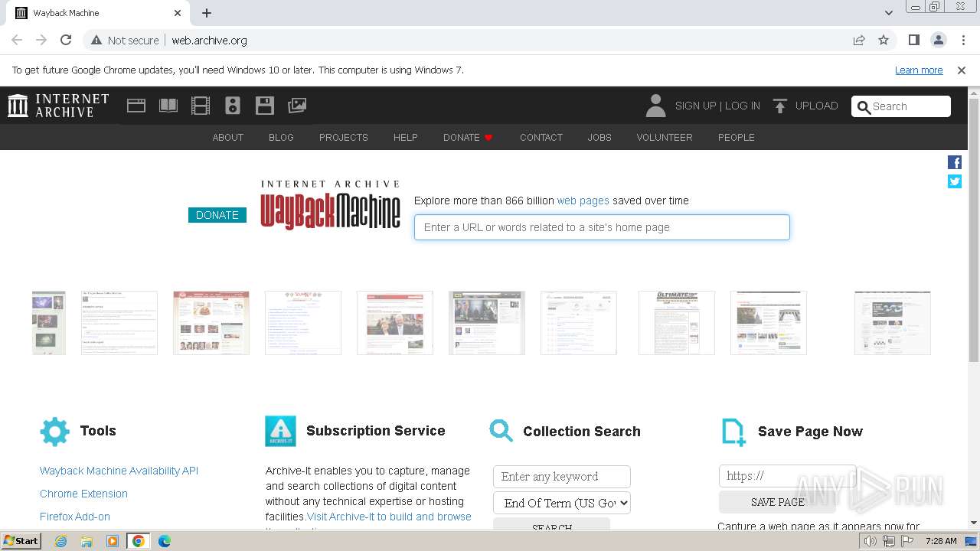
Task: Click the Save Page Now icon
Action: pyautogui.click(x=733, y=432)
